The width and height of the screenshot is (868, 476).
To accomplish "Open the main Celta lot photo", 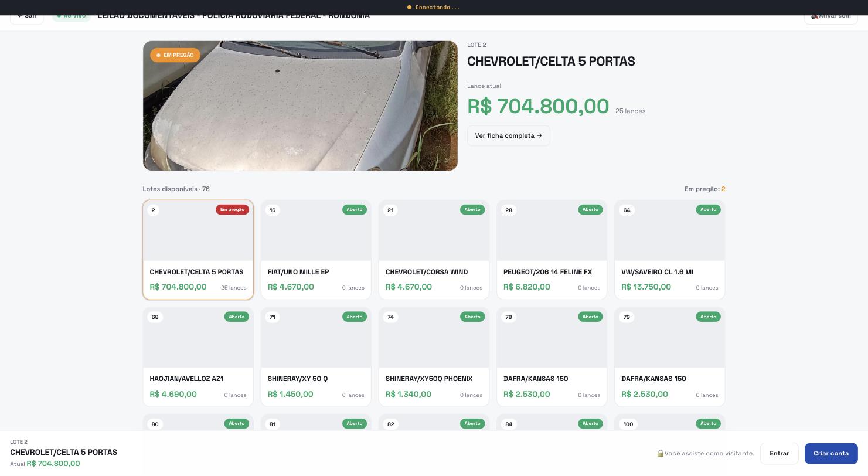I will pyautogui.click(x=300, y=106).
